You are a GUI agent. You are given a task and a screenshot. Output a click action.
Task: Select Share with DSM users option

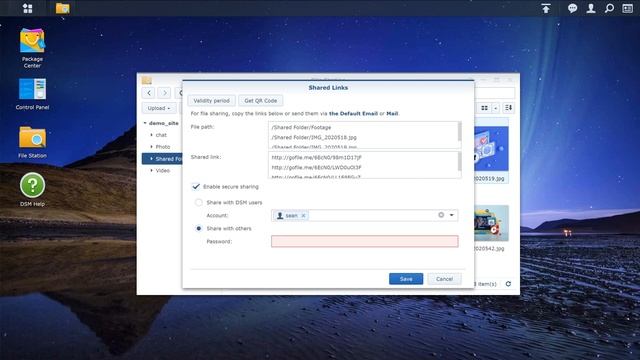click(199, 202)
